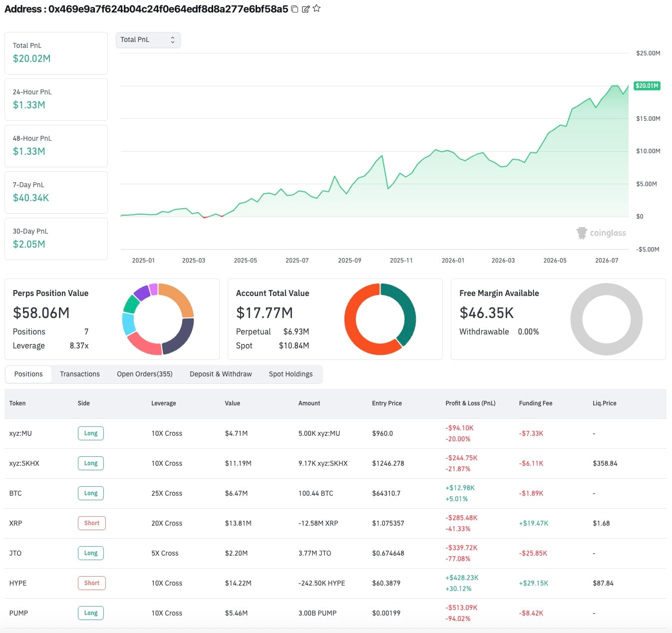Screen dimensions: 672x633
Task: Copy the wallet address icon
Action: click(x=295, y=9)
